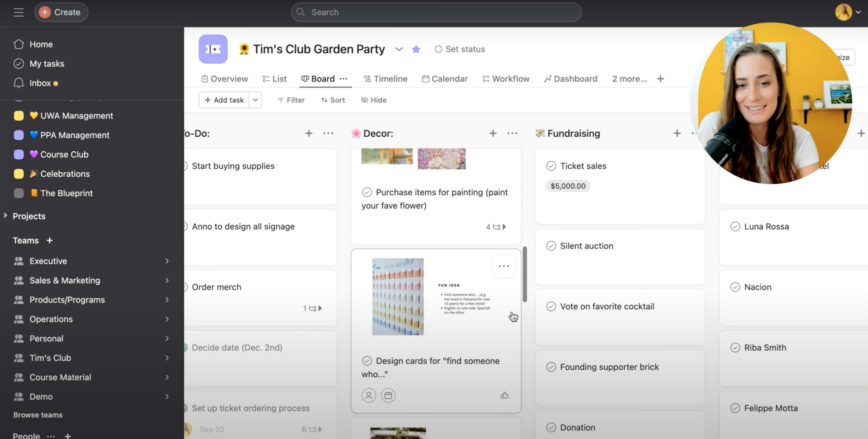Mark Ticket sales task complete

[x=551, y=166]
